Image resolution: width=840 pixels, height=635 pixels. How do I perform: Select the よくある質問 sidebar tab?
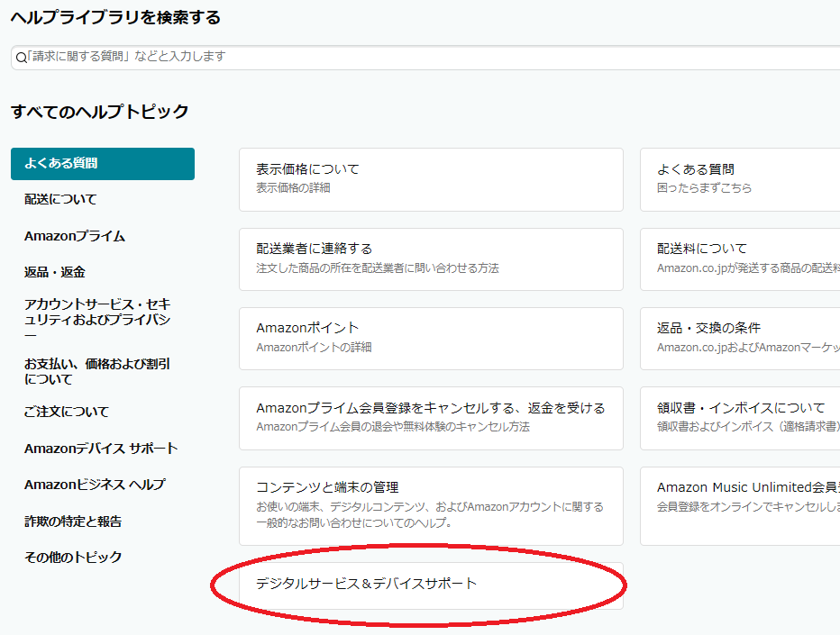click(x=103, y=164)
